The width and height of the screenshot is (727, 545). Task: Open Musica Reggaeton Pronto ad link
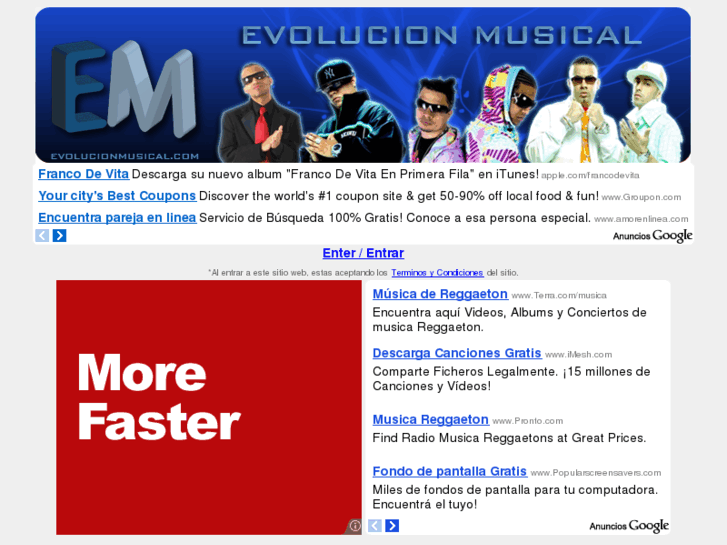[430, 419]
